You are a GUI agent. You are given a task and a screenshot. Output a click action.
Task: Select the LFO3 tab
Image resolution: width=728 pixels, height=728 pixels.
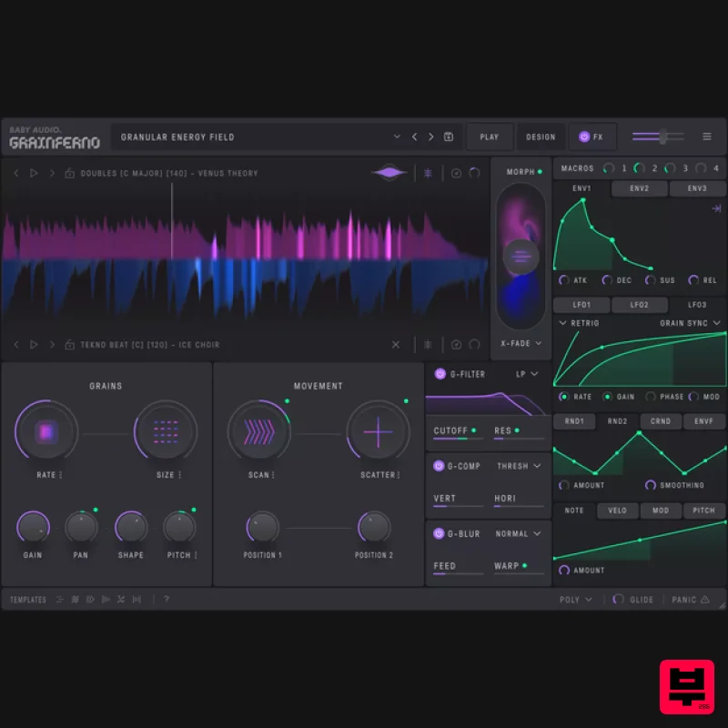pos(697,304)
